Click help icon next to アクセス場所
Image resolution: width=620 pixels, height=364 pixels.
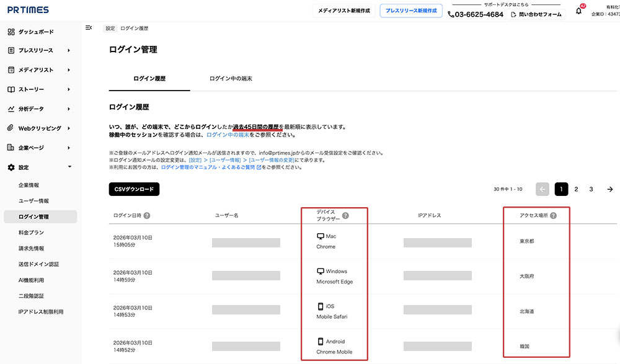pyautogui.click(x=553, y=216)
